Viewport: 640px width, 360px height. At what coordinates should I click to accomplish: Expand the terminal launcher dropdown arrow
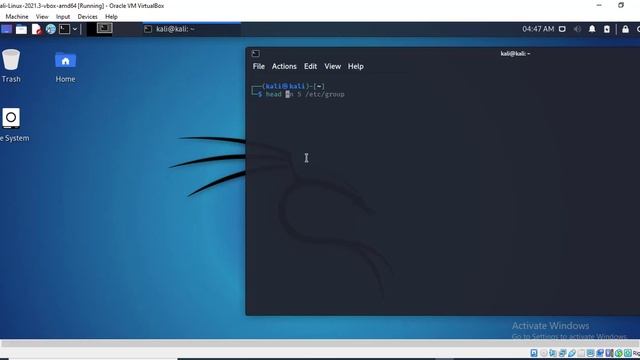pyautogui.click(x=75, y=29)
